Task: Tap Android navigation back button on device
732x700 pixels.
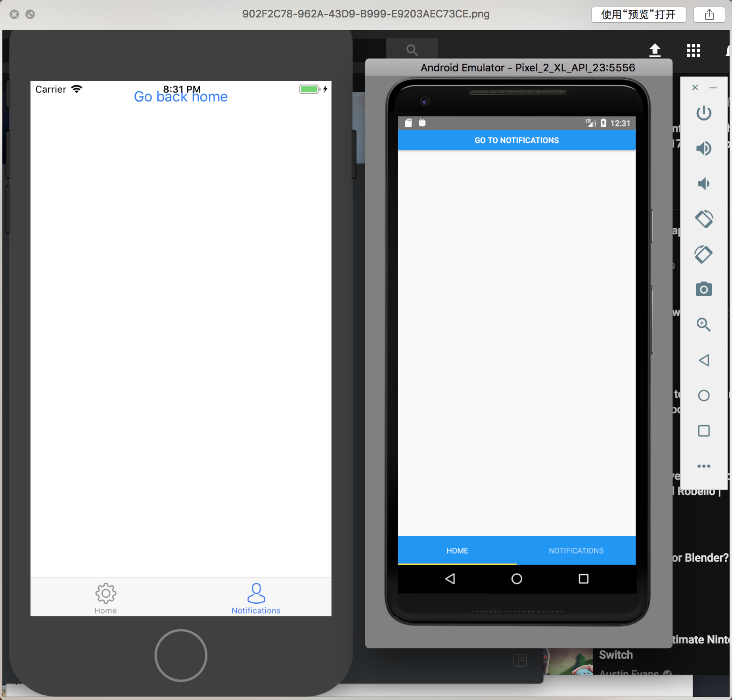Action: [x=450, y=579]
